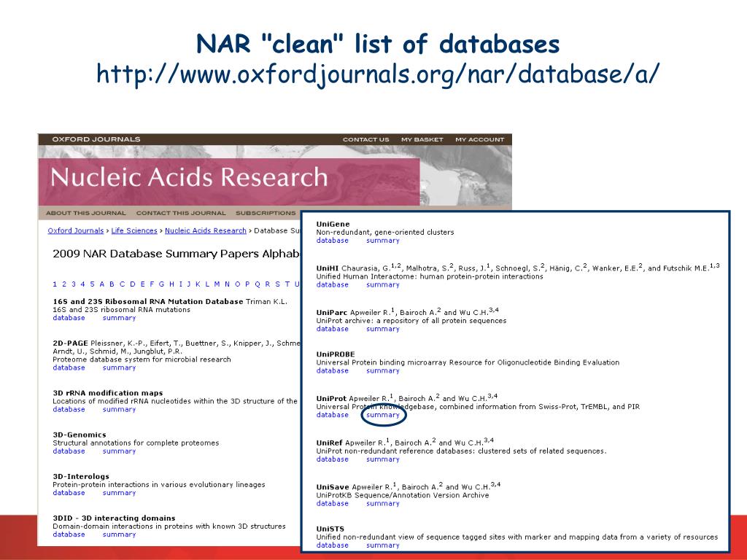The width and height of the screenshot is (747, 560).
Task: Go to My Account
Action: point(479,139)
